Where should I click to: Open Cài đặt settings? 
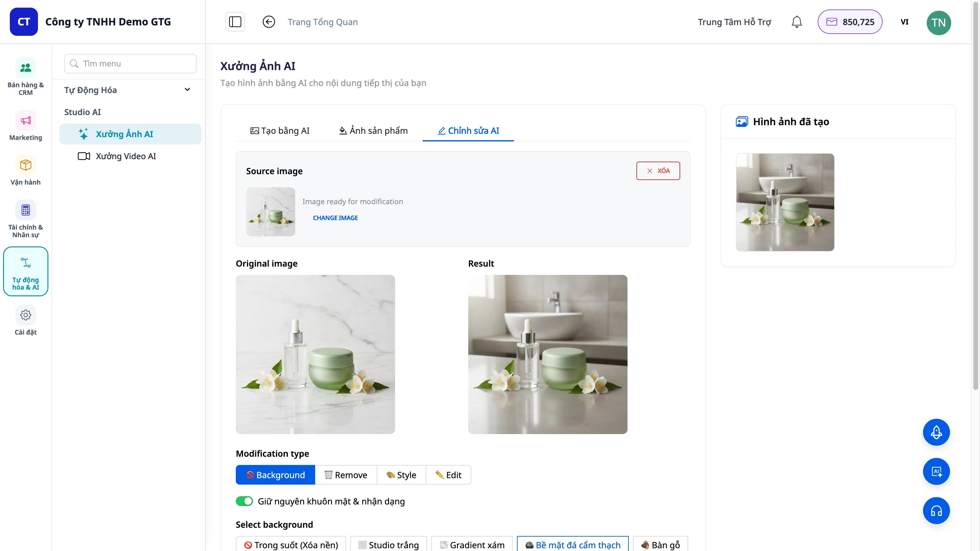tap(25, 320)
